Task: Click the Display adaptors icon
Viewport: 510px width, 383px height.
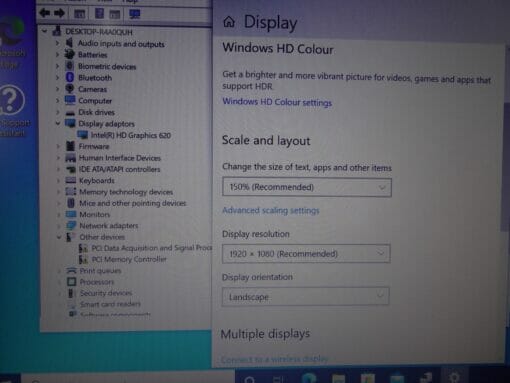Action: point(70,123)
